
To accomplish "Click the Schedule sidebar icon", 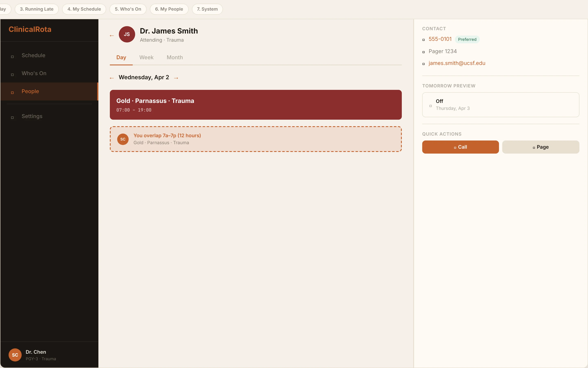I will point(12,57).
